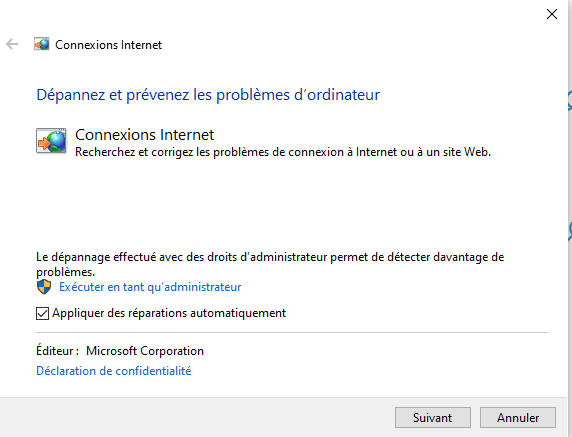Close the troubleshooter window with X
Image resolution: width=572 pixels, height=437 pixels.
pos(552,14)
